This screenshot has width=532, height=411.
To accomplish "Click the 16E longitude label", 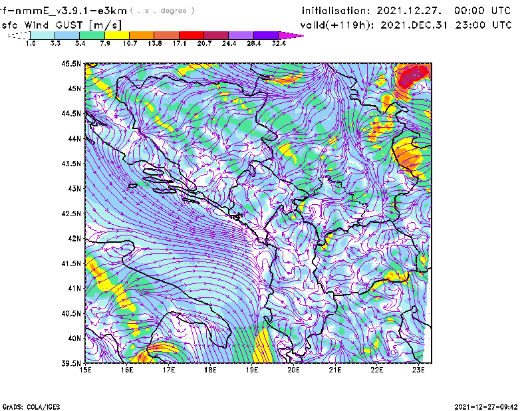I will (127, 370).
